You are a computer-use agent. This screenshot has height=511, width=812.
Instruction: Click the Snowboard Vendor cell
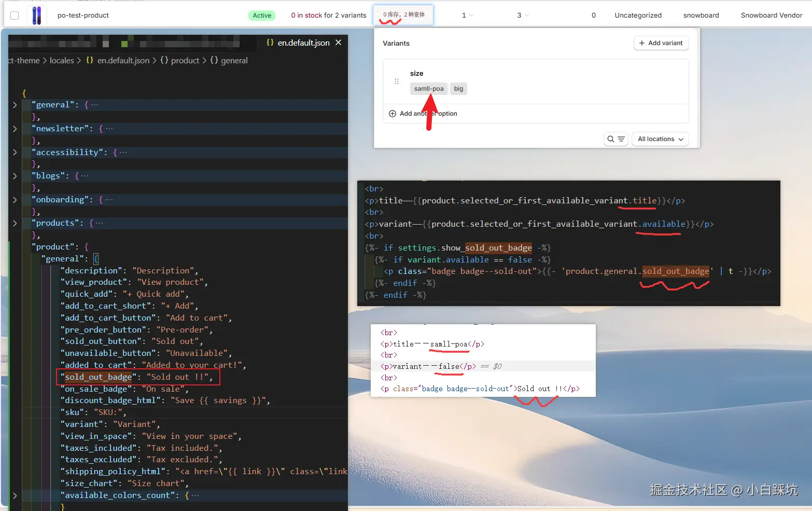click(771, 16)
